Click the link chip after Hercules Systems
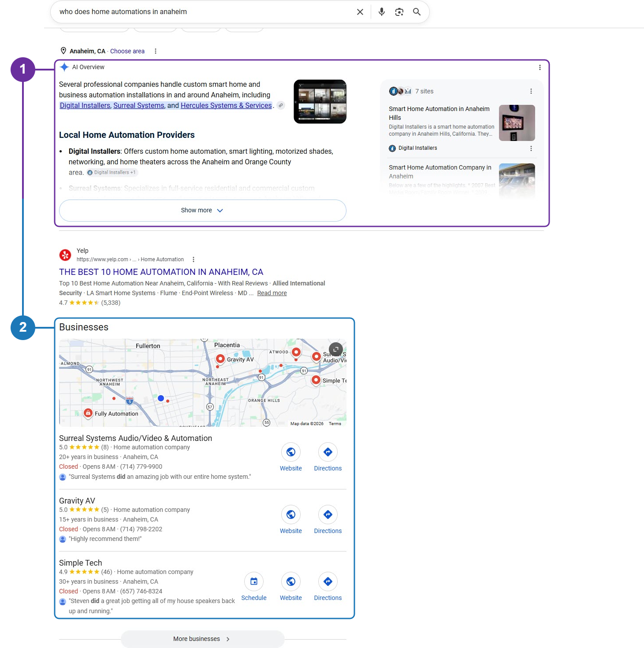Image resolution: width=644 pixels, height=648 pixels. click(x=281, y=105)
